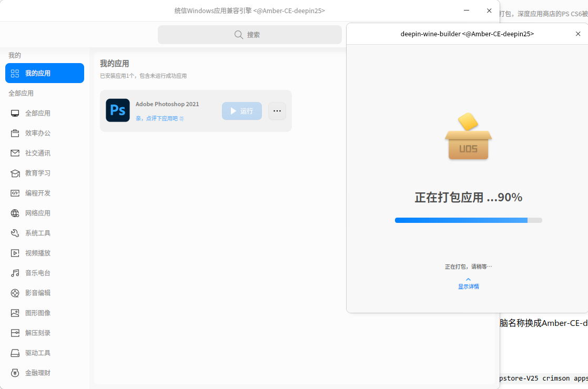Click the 显示详情 link in builder dialog
Image resolution: width=588 pixels, height=389 pixels.
(469, 286)
